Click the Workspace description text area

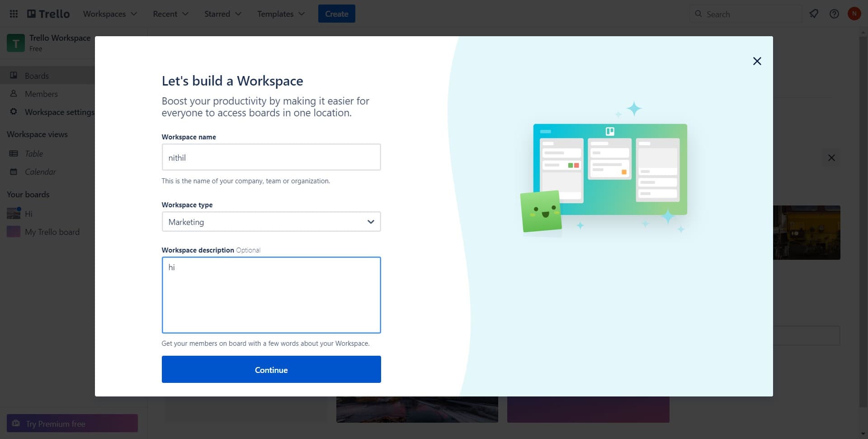pyautogui.click(x=271, y=295)
